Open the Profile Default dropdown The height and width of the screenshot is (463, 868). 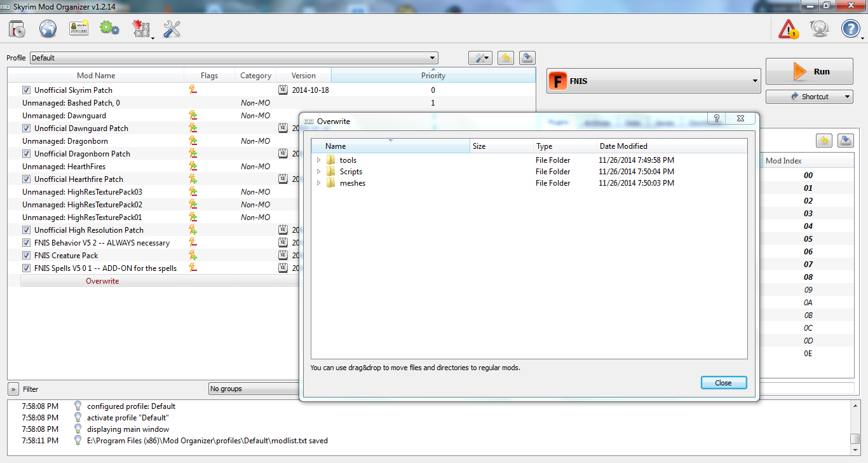pos(234,58)
